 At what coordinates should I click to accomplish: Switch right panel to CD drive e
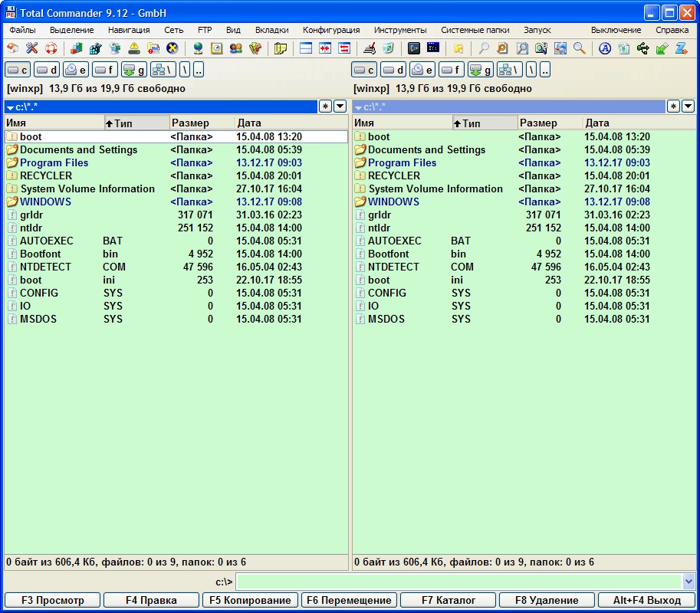pos(422,70)
